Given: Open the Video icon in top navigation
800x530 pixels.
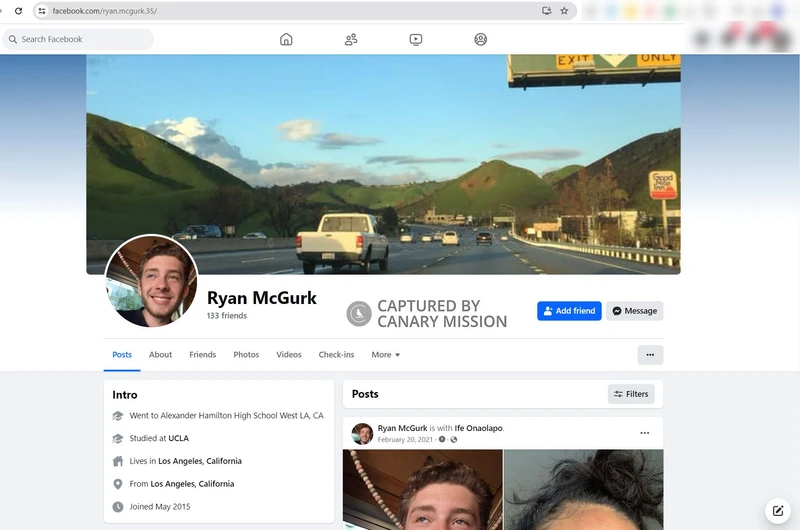Looking at the screenshot, I should click(416, 39).
